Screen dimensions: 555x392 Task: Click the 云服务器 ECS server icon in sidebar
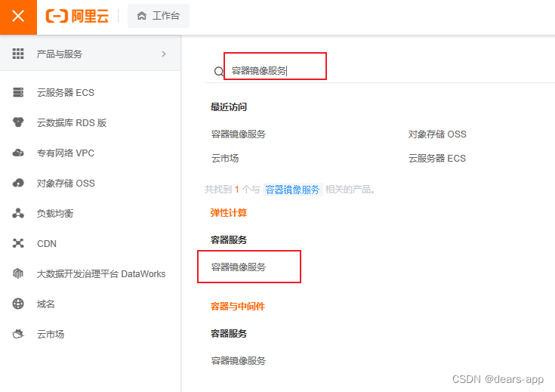pos(18,92)
